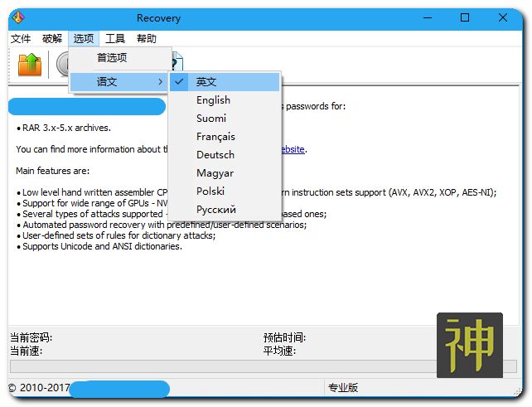This screenshot has height=407, width=532.
Task: Switch language to Magyar
Action: (225, 173)
